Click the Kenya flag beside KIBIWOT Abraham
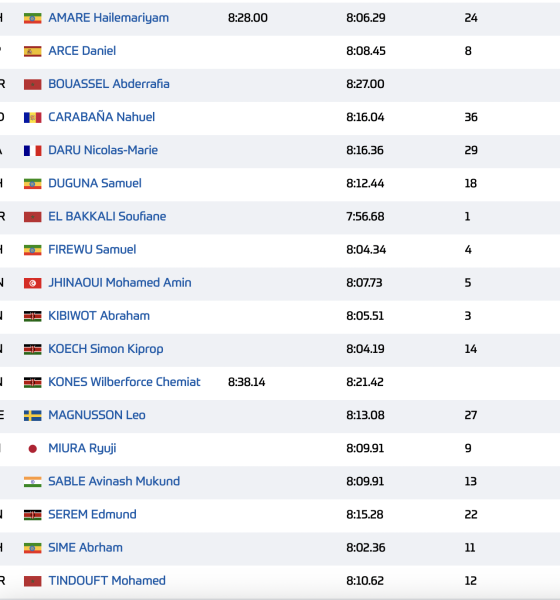The image size is (560, 600). (x=33, y=316)
